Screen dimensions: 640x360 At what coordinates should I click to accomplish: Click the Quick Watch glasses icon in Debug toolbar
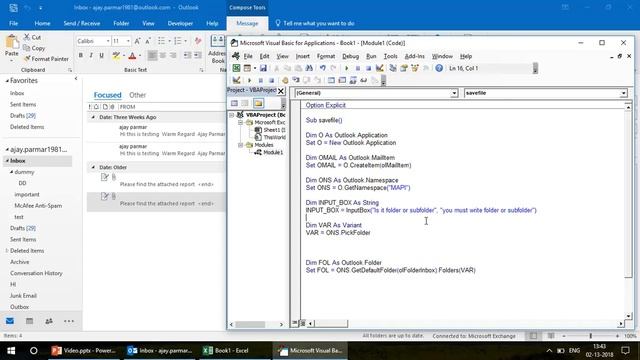tap(363, 80)
